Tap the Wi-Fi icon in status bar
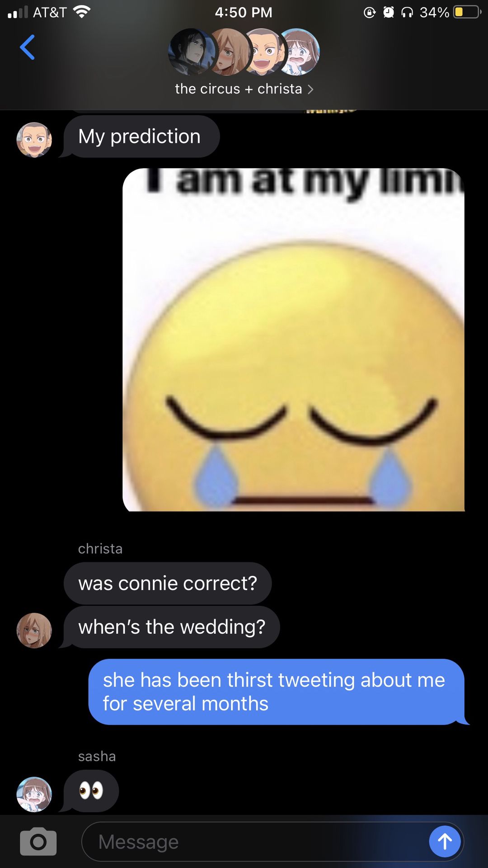Image resolution: width=488 pixels, height=868 pixels. (82, 12)
